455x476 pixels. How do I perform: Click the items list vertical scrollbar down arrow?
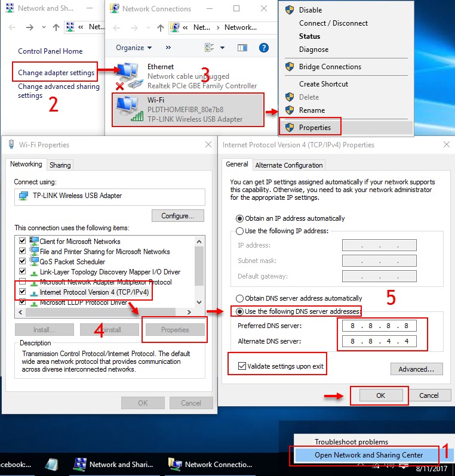(x=199, y=302)
